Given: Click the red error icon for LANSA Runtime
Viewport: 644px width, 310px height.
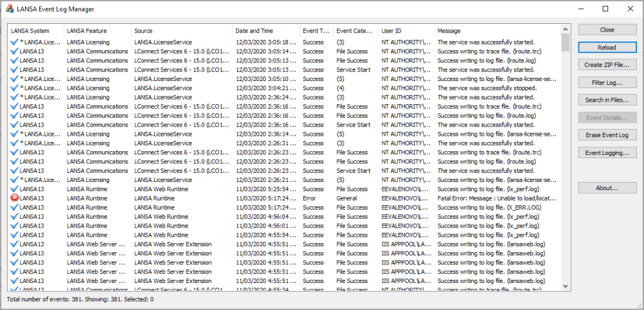Looking at the screenshot, I should coord(15,198).
